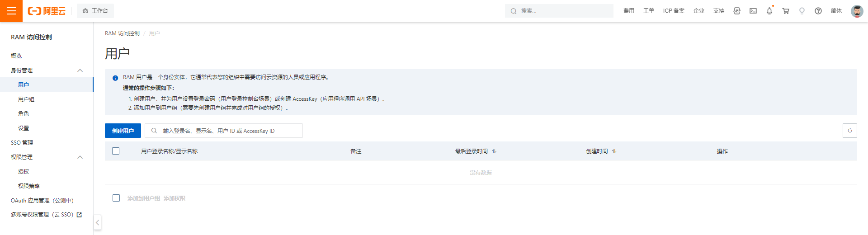Collapse the left sidebar with arrow handle
The width and height of the screenshot is (868, 235).
point(97,222)
